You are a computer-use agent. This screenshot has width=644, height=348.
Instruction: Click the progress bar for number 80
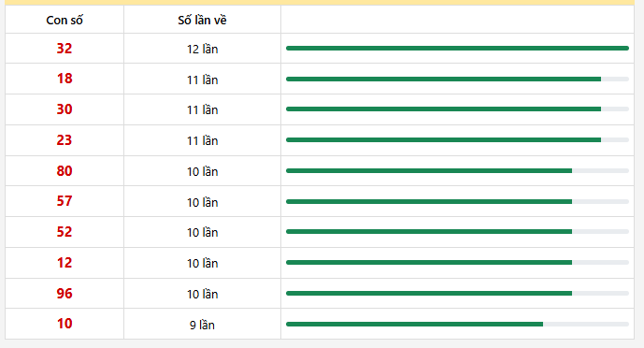pyautogui.click(x=457, y=171)
